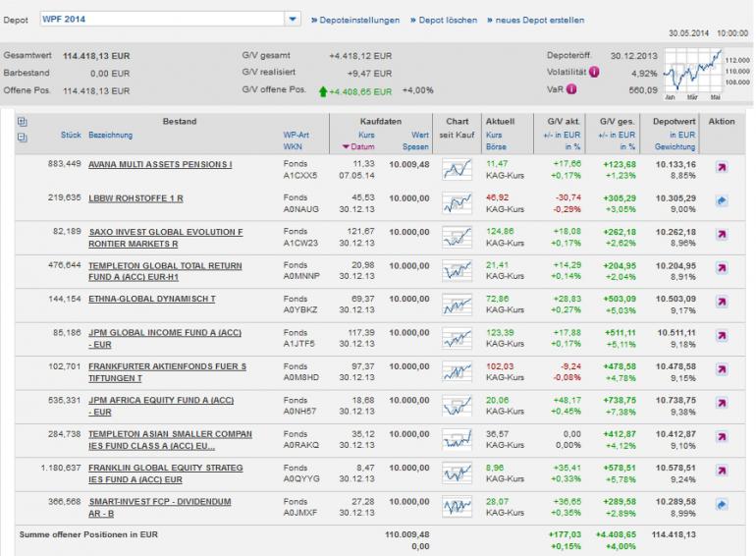Expand all rows with top table icon
Viewport: 756px width, 556px height.
[23, 122]
